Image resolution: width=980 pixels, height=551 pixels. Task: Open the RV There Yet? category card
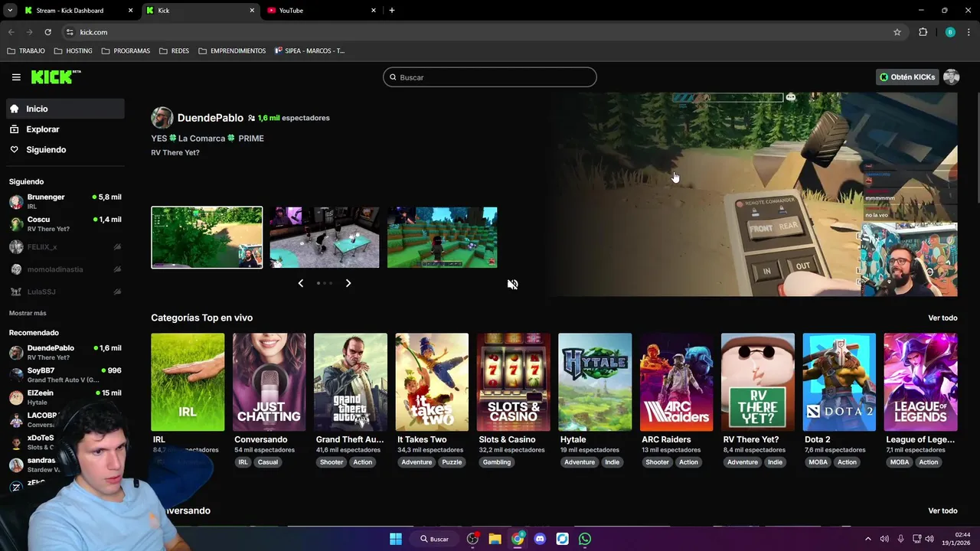pos(758,382)
